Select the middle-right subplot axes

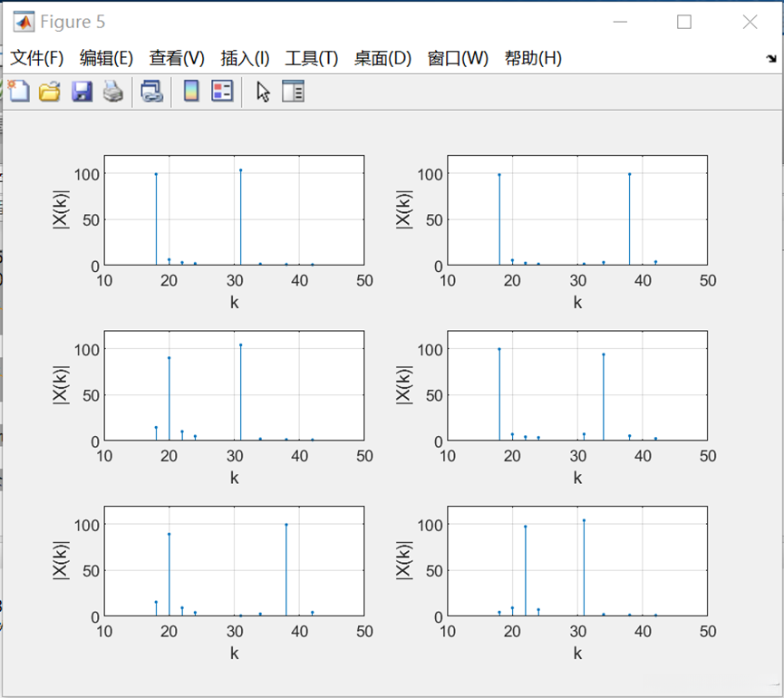[577, 385]
